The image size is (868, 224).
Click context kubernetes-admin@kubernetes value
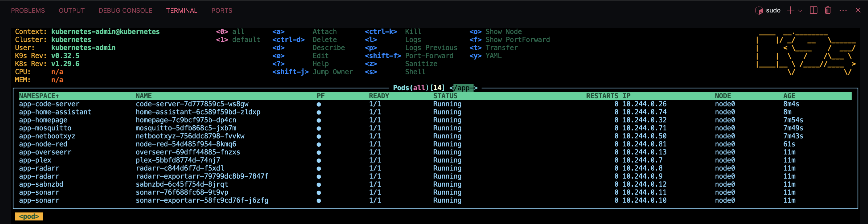105,32
